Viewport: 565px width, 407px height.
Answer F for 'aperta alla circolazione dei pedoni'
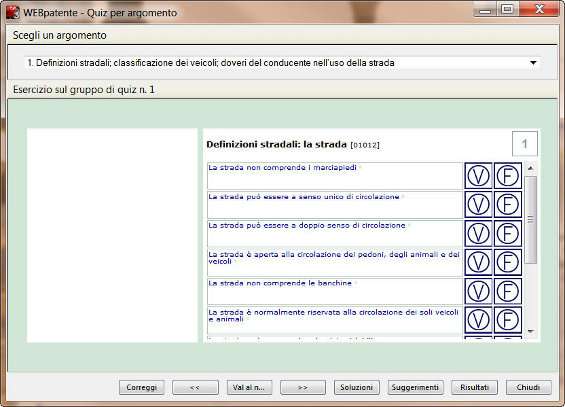[x=507, y=262]
